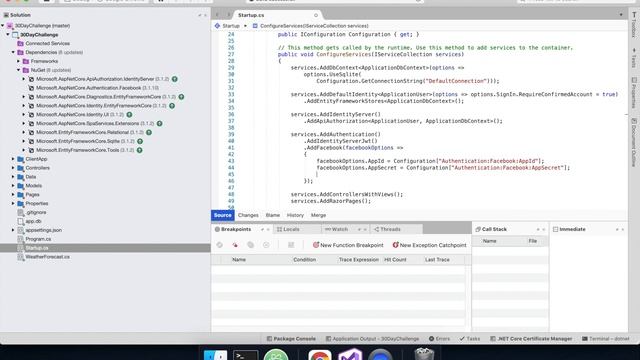Expand the Controllers folder

pyautogui.click(x=13, y=168)
